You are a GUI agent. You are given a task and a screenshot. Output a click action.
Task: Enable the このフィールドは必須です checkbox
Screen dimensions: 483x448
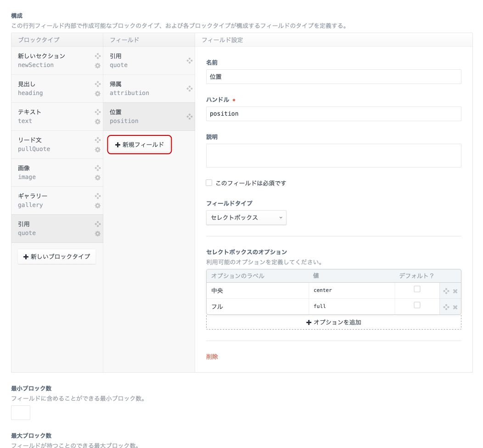209,183
